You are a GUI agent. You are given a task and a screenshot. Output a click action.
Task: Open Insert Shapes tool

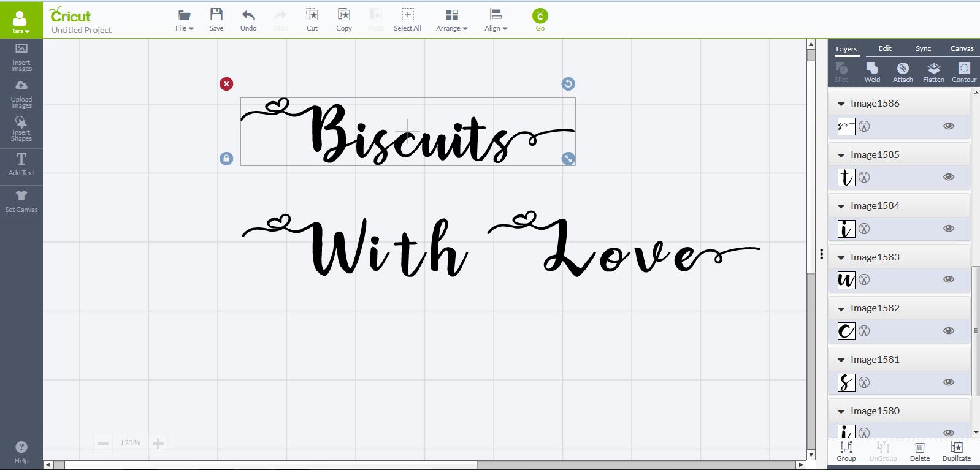(x=21, y=131)
